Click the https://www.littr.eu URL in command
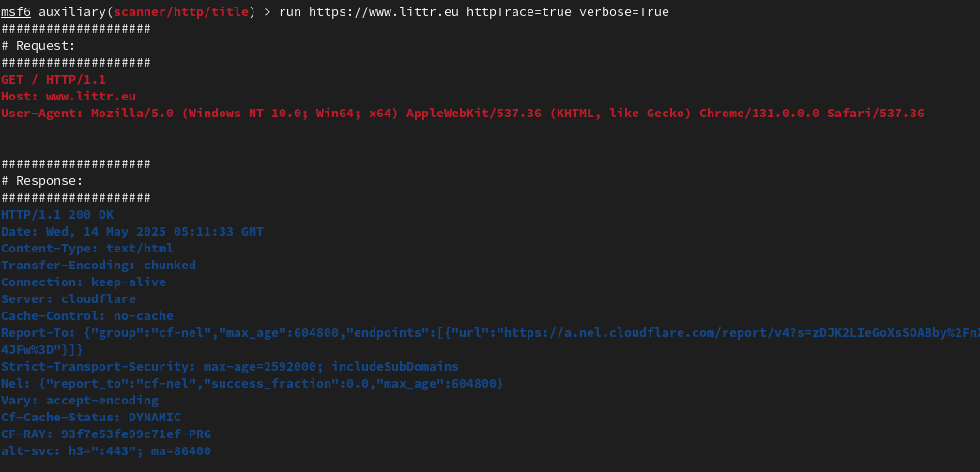The width and height of the screenshot is (980, 472). pyautogui.click(x=384, y=12)
